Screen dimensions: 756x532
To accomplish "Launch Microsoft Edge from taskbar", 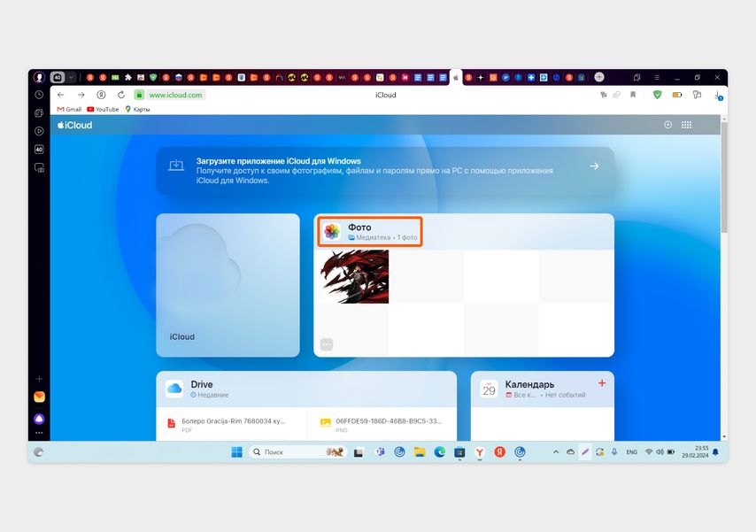I will coord(440,452).
